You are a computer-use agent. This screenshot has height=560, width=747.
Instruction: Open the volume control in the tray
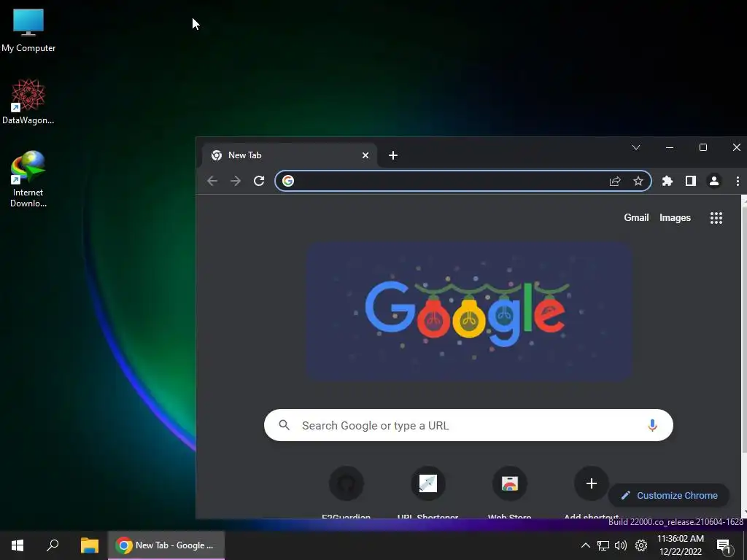coord(621,545)
